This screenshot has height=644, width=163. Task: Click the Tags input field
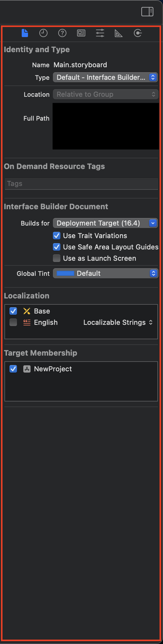point(81,184)
